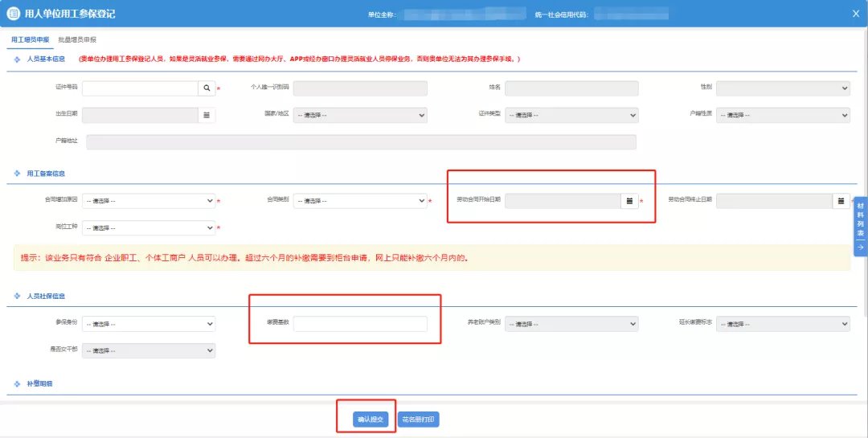Open calendar for 劳动合同终止日期
The width and height of the screenshot is (868, 438).
[x=841, y=201]
